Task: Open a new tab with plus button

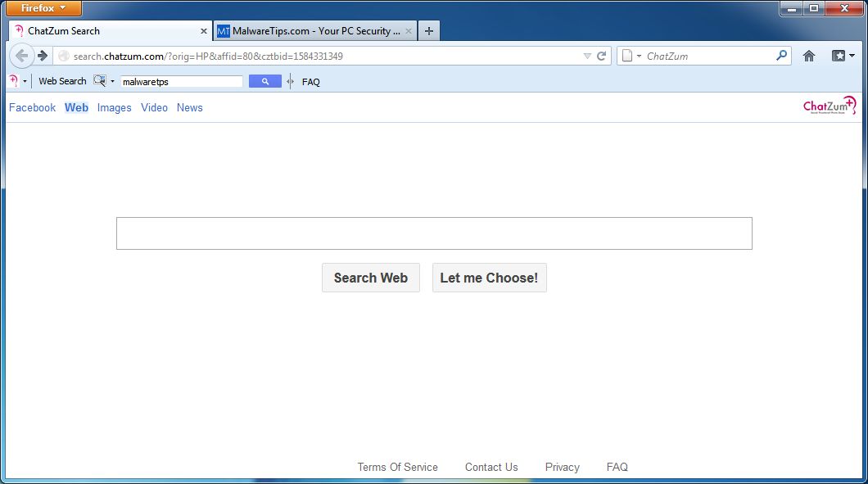Action: point(429,31)
